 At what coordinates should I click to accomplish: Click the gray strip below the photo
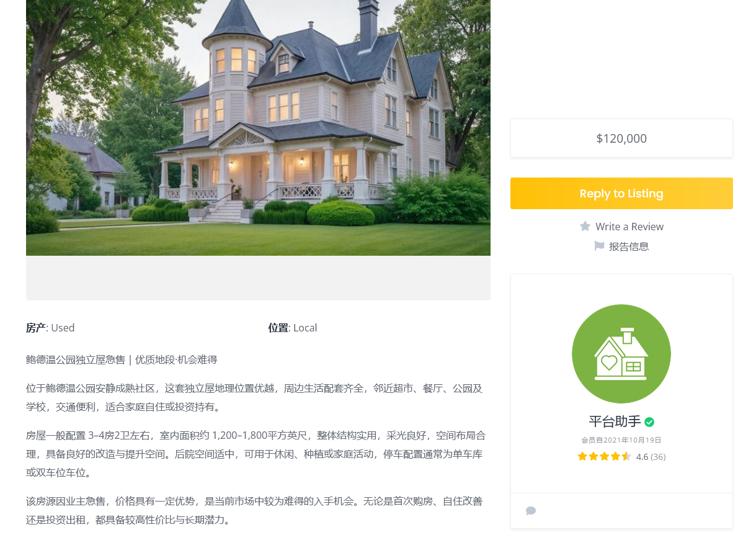coord(258,278)
